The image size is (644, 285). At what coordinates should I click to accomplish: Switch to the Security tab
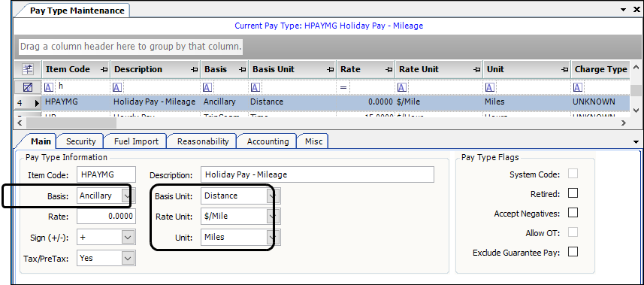point(80,141)
